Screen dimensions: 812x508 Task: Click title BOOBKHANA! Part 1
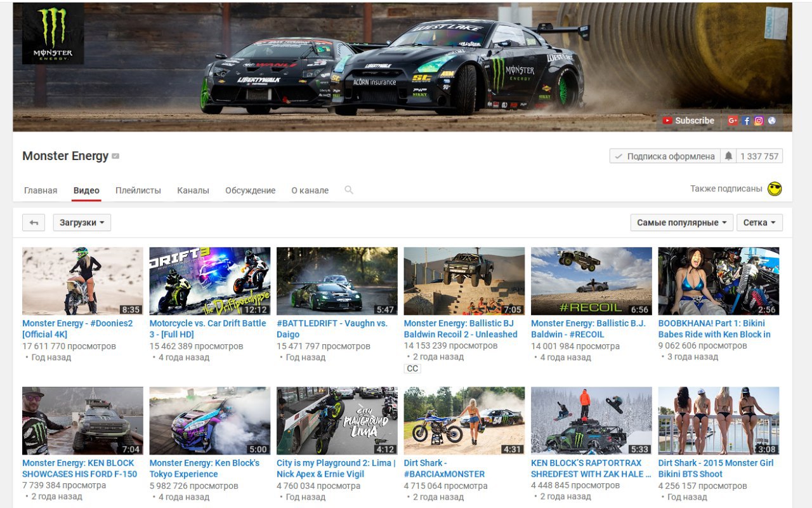[714, 329]
